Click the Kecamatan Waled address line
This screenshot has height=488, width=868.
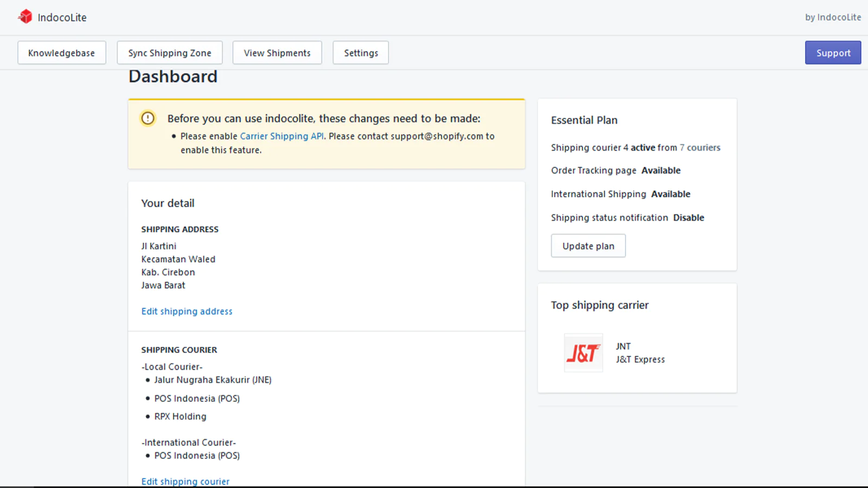coord(178,259)
